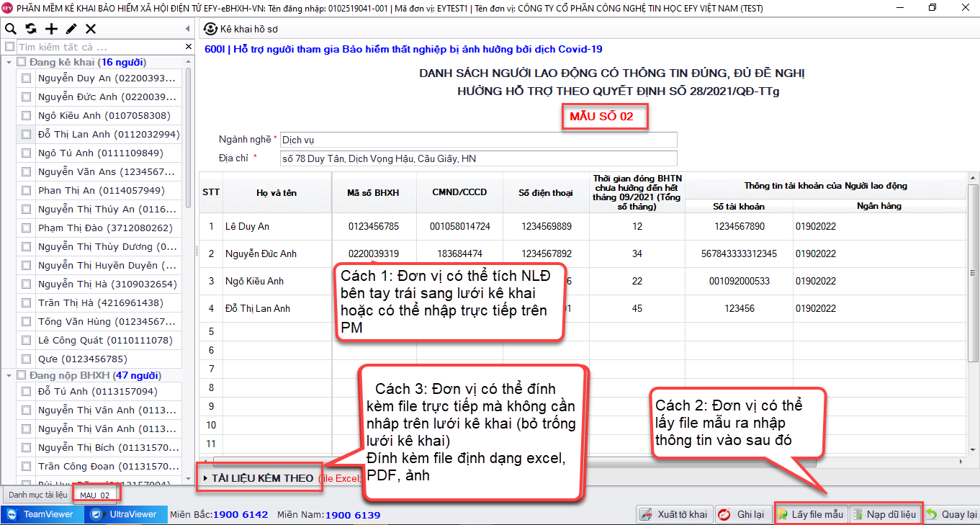Click the plus icon to add employee
The image size is (980, 525).
(51, 29)
